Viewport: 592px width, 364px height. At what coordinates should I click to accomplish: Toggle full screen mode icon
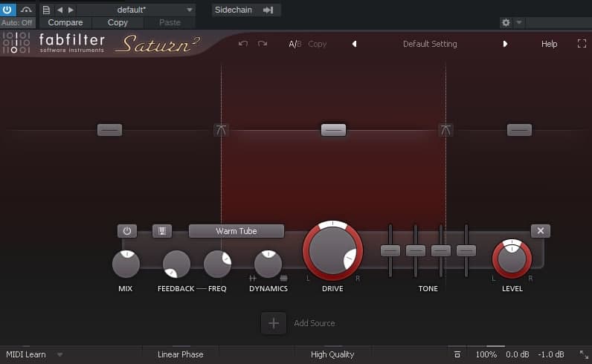582,44
